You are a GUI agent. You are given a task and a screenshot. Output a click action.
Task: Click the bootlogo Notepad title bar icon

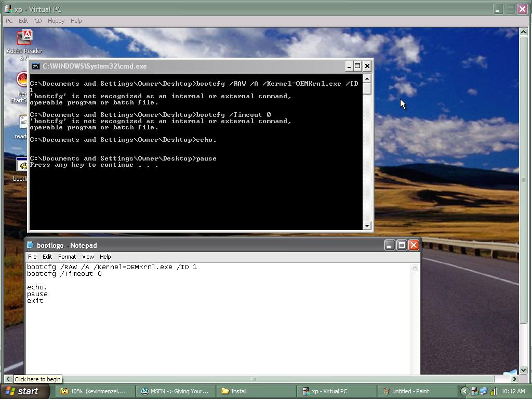[x=31, y=245]
